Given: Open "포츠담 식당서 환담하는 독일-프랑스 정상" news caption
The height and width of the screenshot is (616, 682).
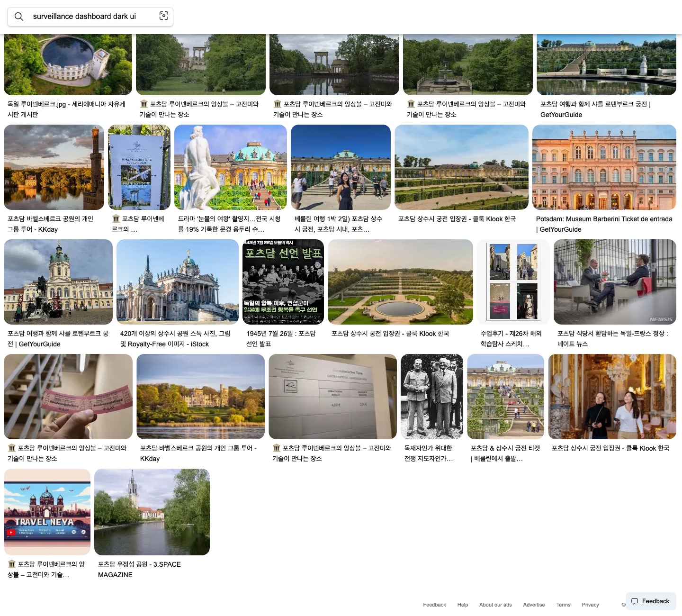Looking at the screenshot, I should [x=613, y=339].
